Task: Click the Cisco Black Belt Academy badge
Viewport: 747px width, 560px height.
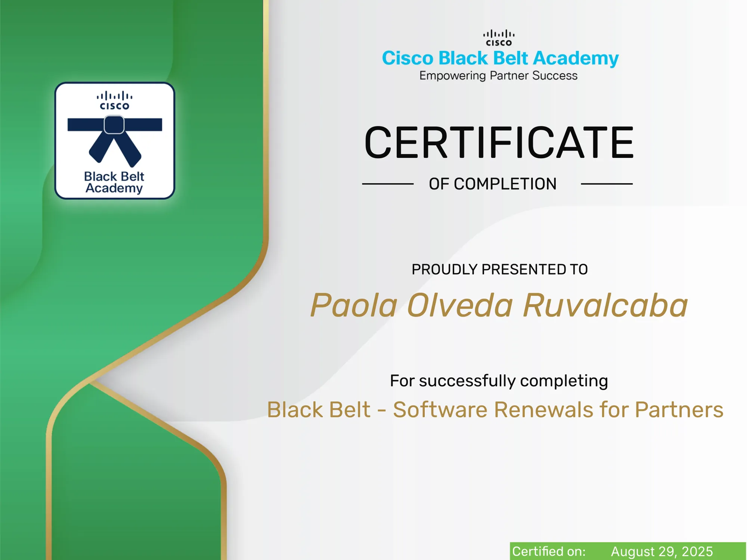Action: pos(115,141)
